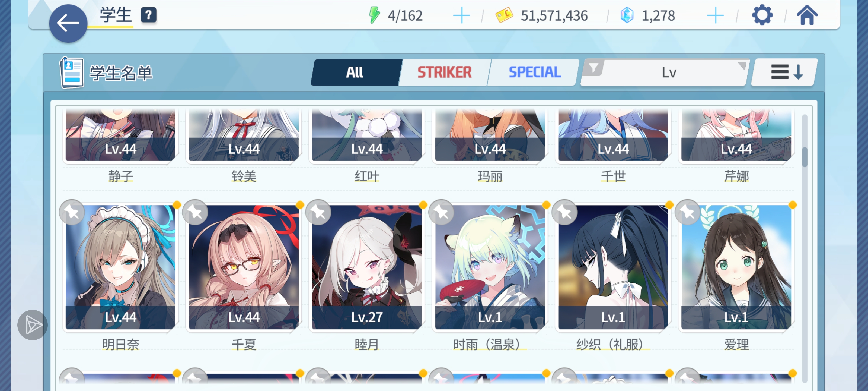
Task: Toggle the pin on 爱理's card
Action: tap(687, 212)
